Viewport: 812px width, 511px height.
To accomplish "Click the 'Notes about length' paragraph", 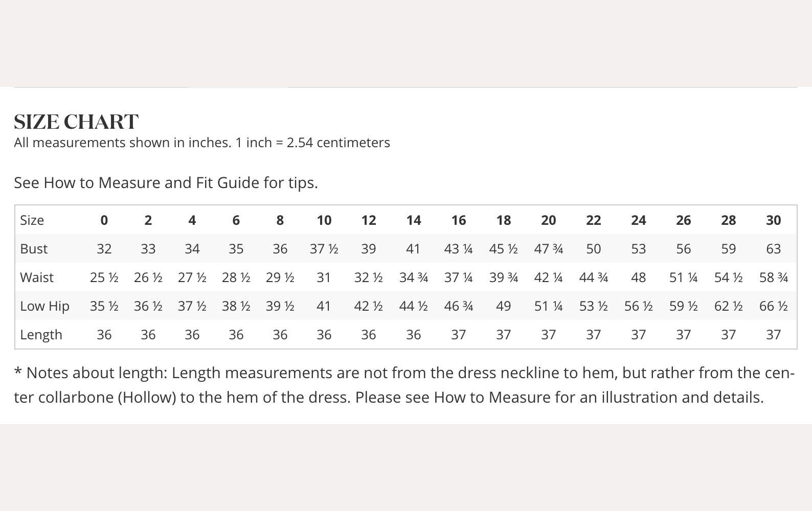I will 404,385.
